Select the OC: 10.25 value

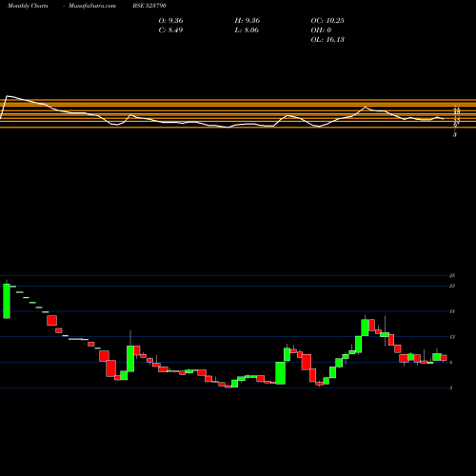[327, 21]
